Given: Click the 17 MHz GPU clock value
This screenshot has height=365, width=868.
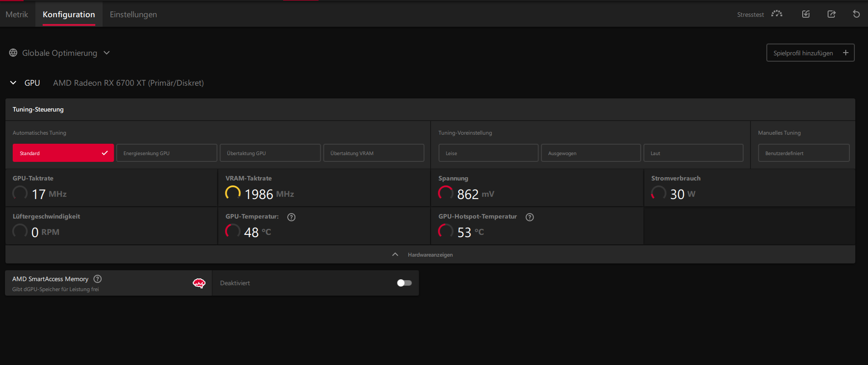Looking at the screenshot, I should (x=49, y=194).
